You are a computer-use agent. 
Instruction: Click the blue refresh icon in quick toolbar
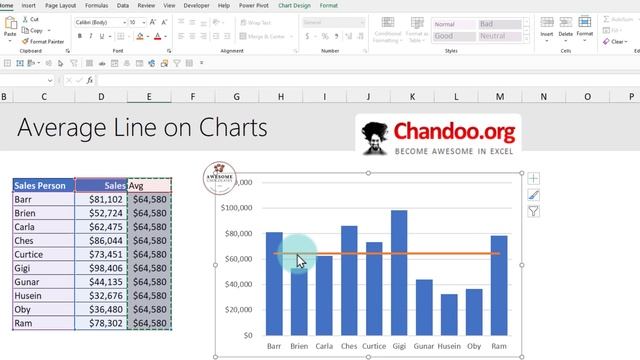pos(151,63)
